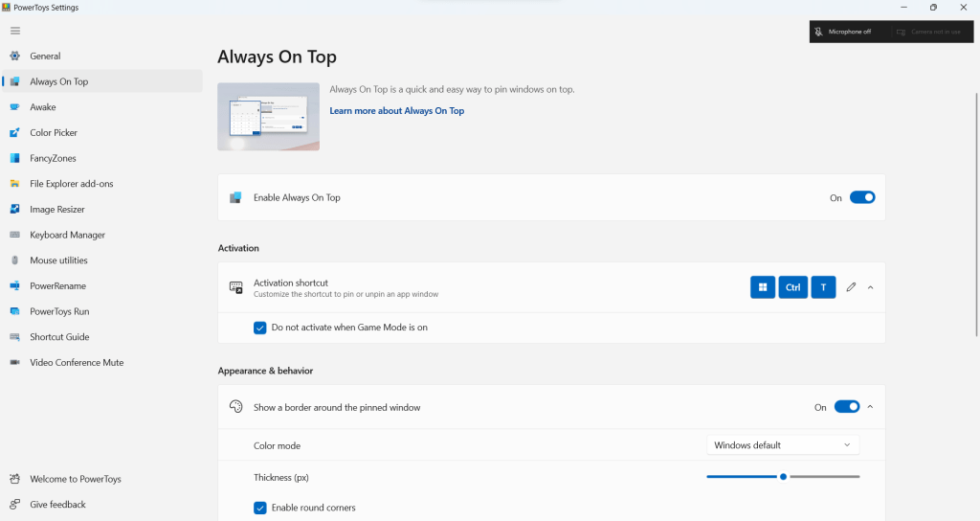Open the hamburger navigation menu

click(x=15, y=31)
